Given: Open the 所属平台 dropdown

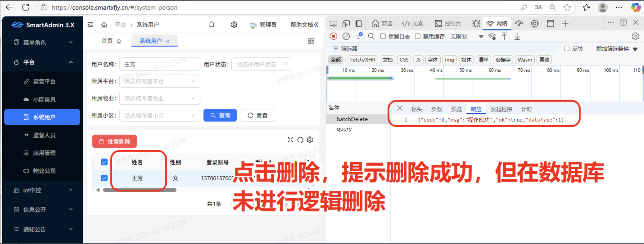Looking at the screenshot, I should coord(160,81).
